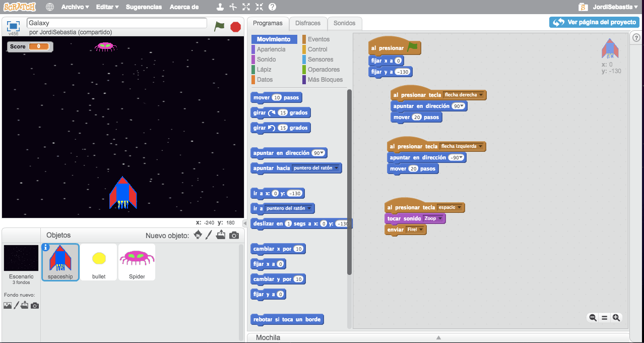
Task: Select the Eventos block category
Action: (x=317, y=39)
